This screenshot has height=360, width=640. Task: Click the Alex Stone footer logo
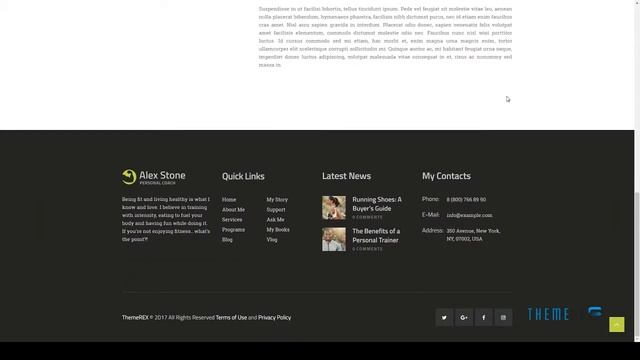click(153, 177)
